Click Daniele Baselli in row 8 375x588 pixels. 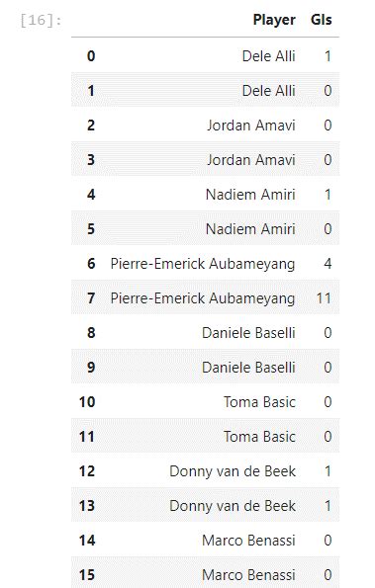[248, 333]
